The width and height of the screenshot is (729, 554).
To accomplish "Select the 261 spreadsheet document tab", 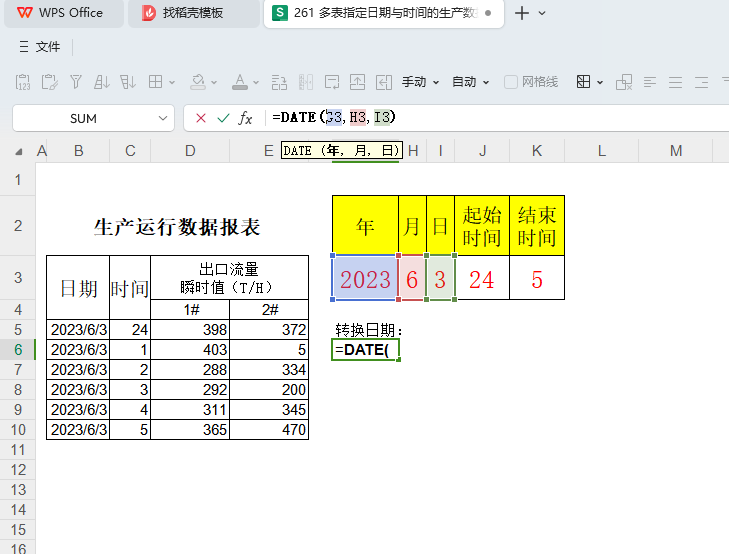I will [x=384, y=13].
